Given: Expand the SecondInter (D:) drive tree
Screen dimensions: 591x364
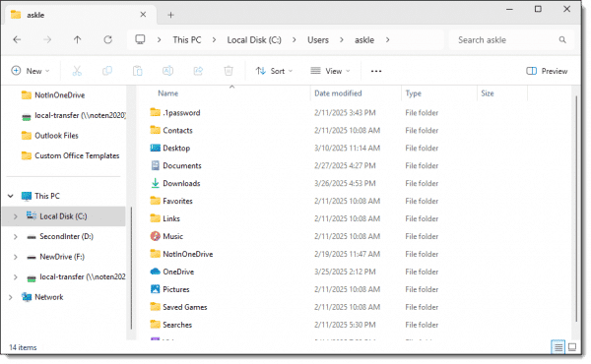Looking at the screenshot, I should click(x=16, y=237).
